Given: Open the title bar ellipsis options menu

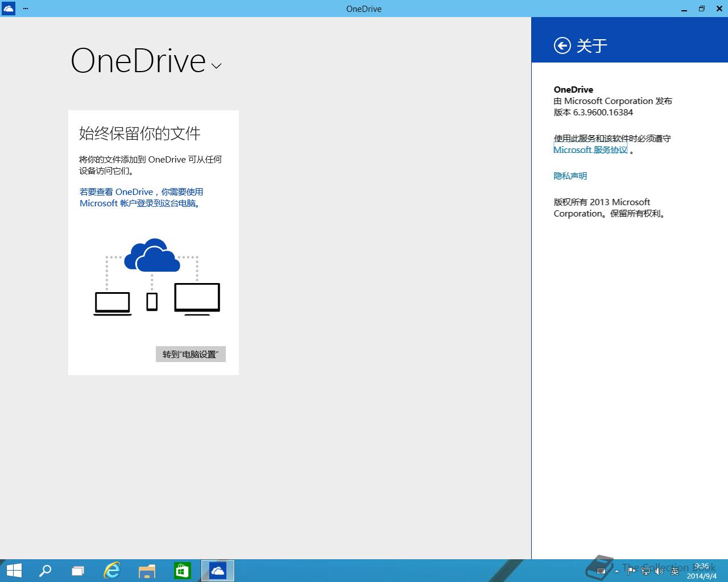Looking at the screenshot, I should point(25,9).
